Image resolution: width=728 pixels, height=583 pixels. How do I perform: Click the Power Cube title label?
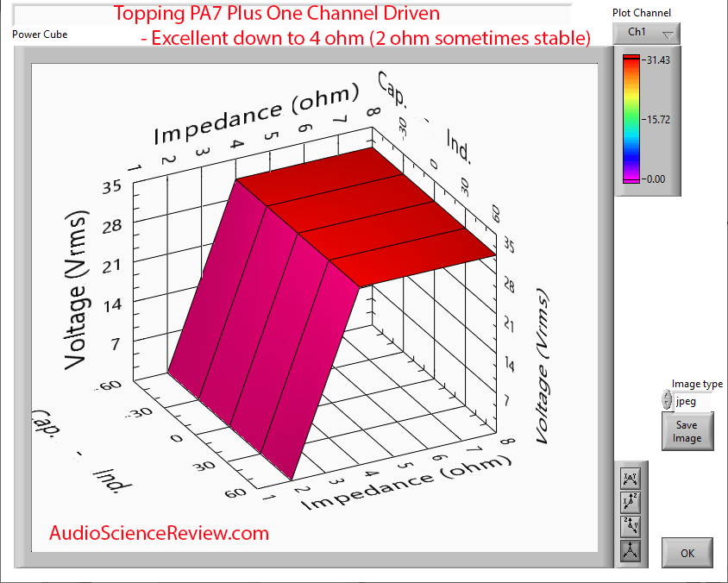[x=40, y=34]
